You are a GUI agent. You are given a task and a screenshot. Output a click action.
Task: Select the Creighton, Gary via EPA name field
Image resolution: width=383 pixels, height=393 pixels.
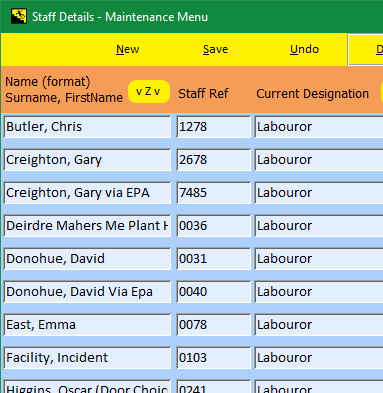(87, 193)
